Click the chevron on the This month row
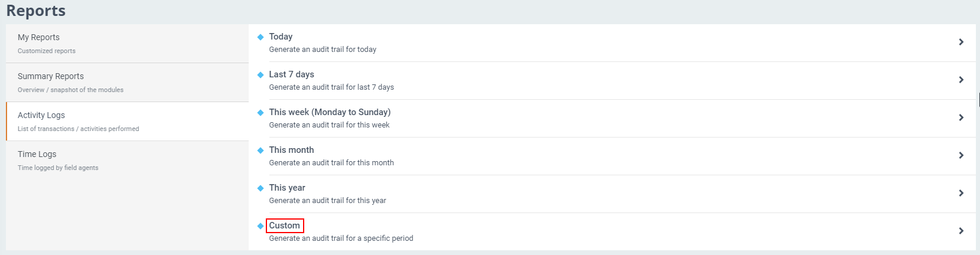 point(961,155)
